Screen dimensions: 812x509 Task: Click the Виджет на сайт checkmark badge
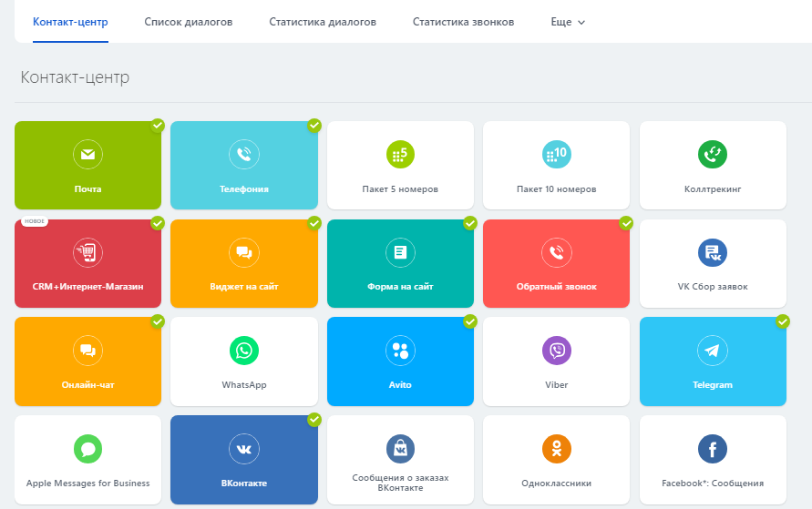tap(314, 223)
